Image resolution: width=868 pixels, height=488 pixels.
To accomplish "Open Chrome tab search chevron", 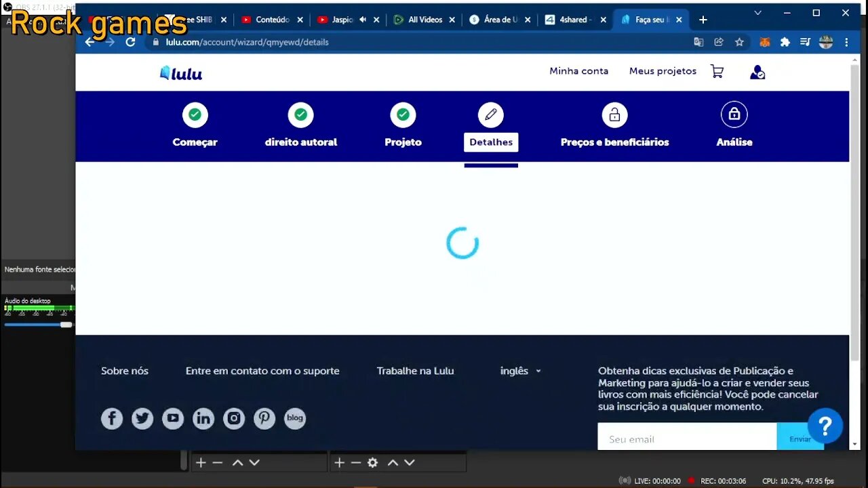I will point(757,13).
